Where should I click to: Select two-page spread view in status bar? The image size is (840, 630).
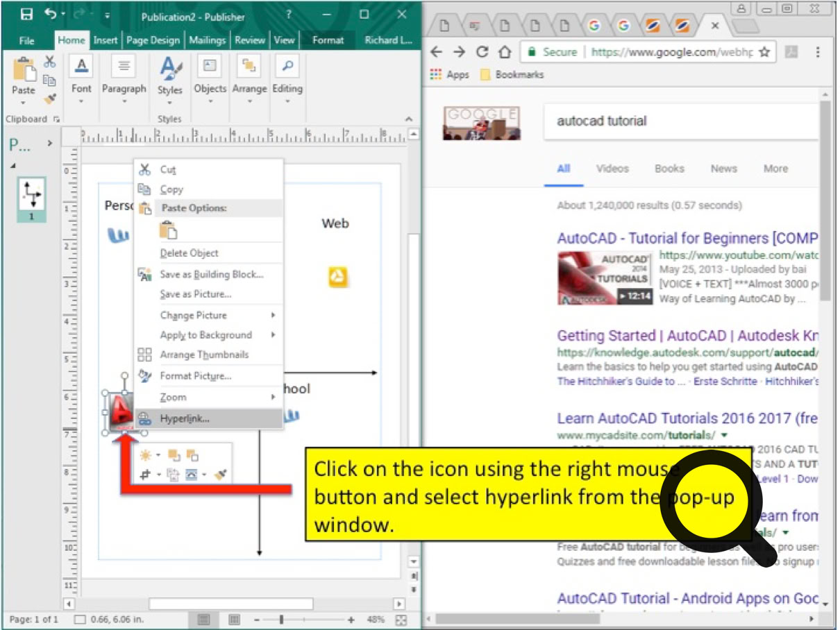[235, 620]
